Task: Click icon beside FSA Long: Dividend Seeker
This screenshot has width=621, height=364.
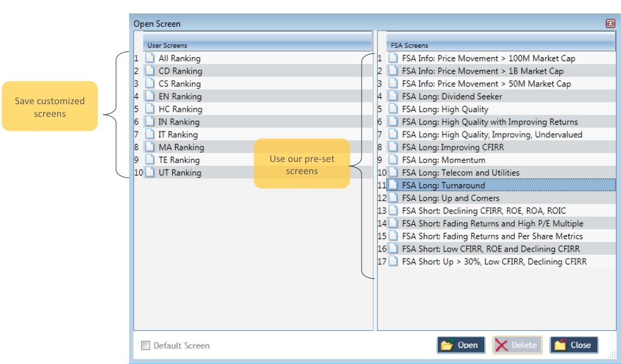Action: pyautogui.click(x=393, y=96)
